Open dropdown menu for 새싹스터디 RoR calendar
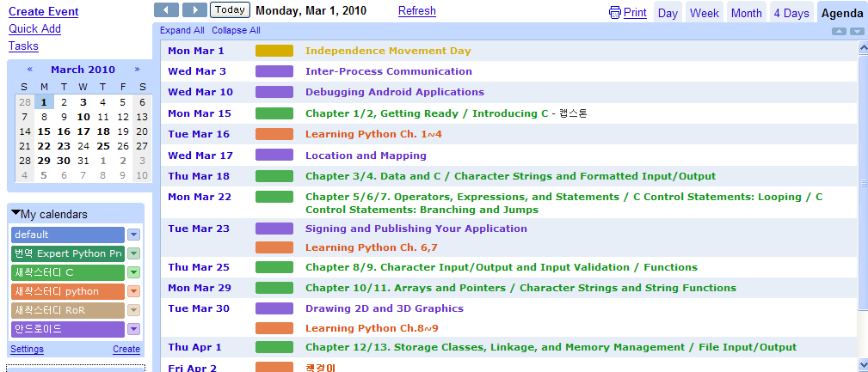Screen dimensions: 868x372 (x=134, y=310)
